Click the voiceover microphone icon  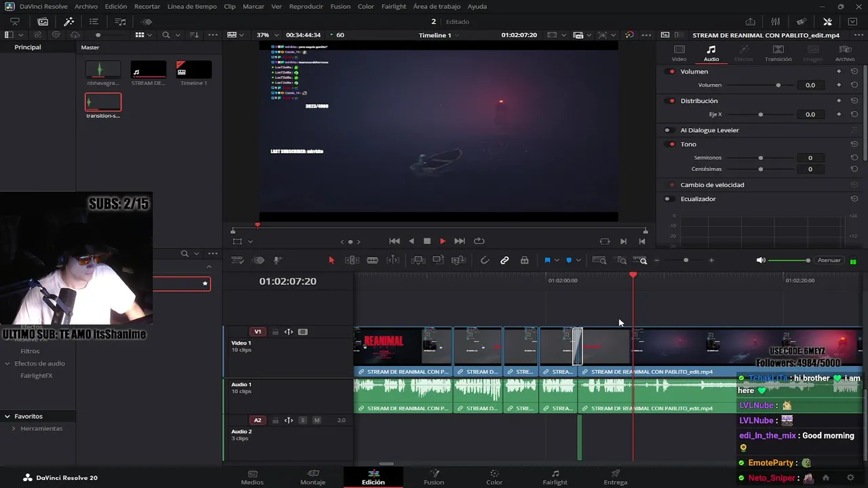pyautogui.click(x=277, y=260)
